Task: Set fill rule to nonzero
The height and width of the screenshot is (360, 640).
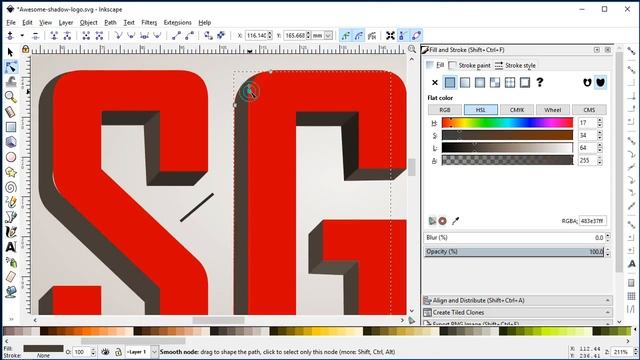Action: (600, 82)
